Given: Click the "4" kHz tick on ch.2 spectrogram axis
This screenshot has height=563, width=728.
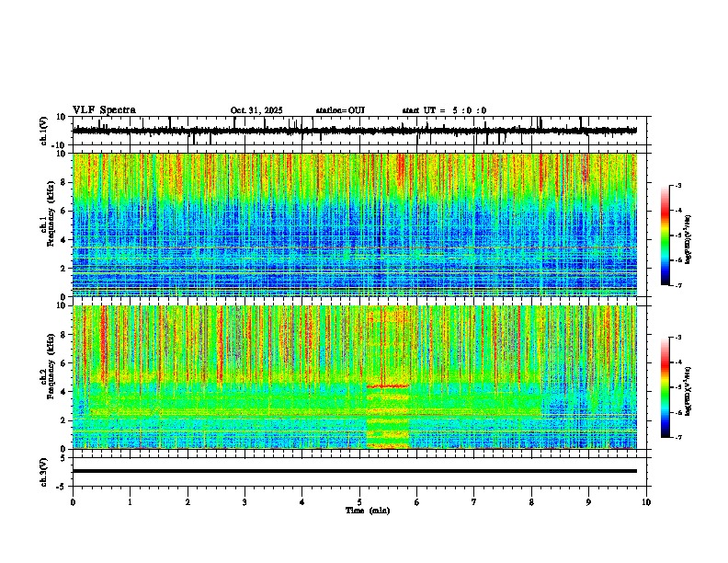Looking at the screenshot, I should coord(64,392).
